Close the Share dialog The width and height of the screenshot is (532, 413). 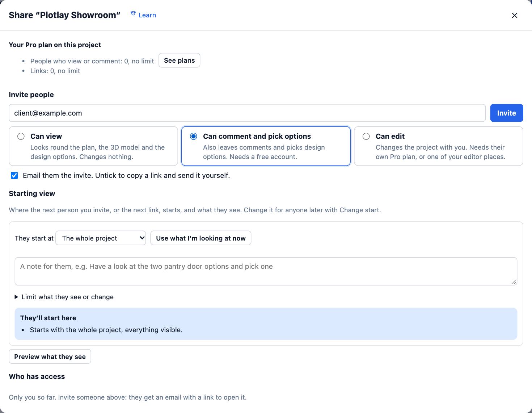tap(514, 15)
